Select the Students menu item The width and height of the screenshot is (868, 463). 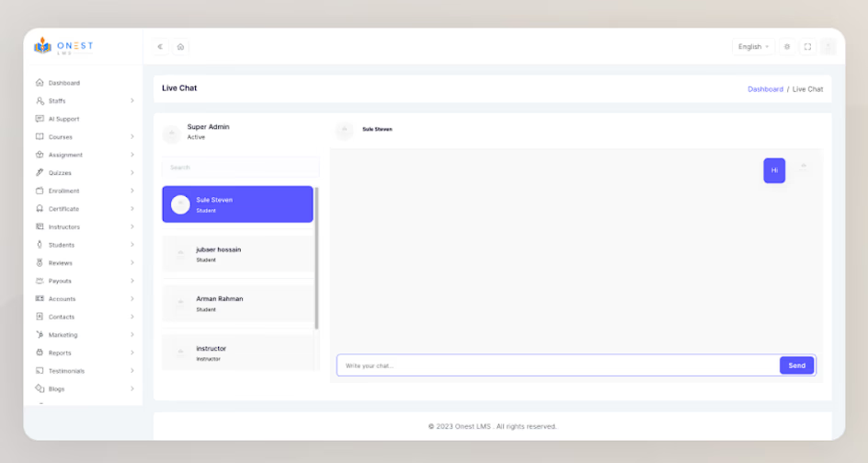coord(62,245)
